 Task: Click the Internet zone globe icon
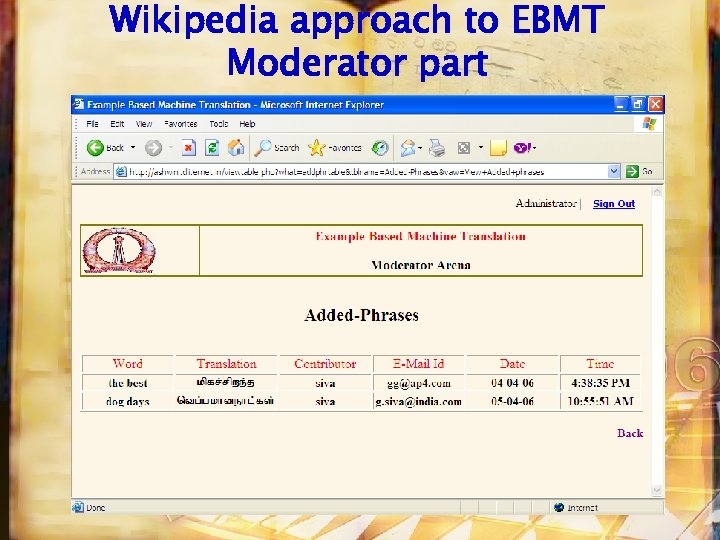pyautogui.click(x=559, y=507)
